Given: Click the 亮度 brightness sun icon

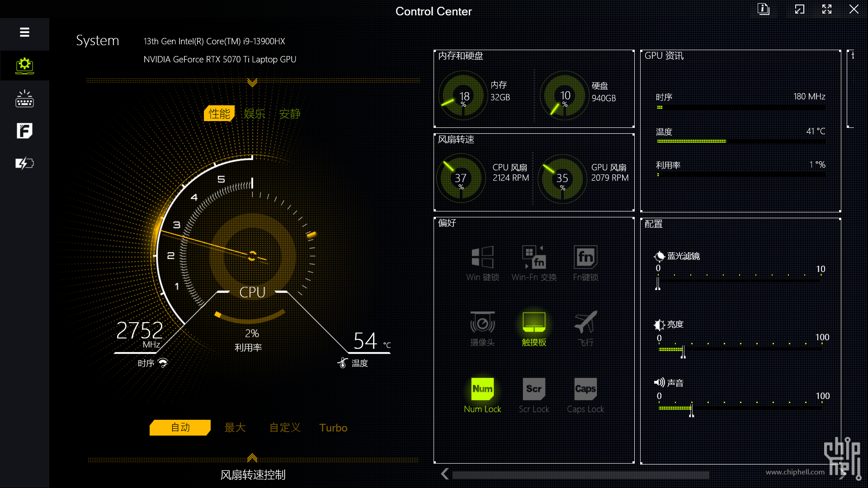Looking at the screenshot, I should coord(659,324).
